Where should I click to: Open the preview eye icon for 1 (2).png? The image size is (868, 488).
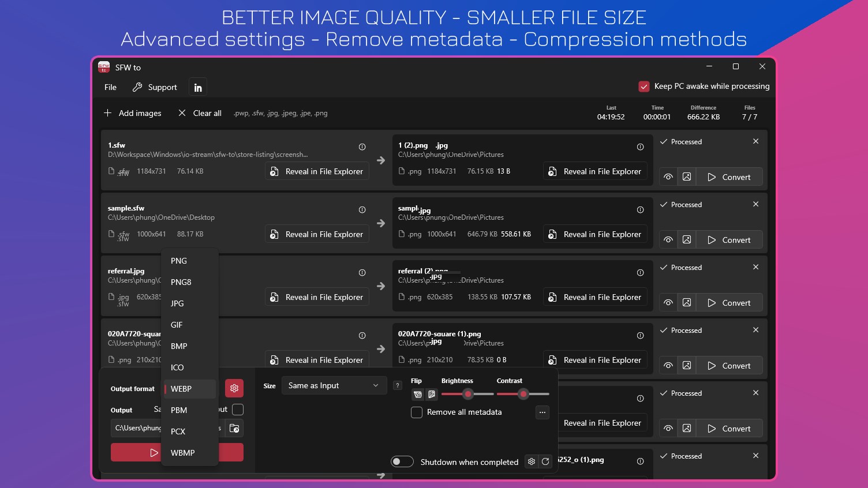click(x=668, y=177)
